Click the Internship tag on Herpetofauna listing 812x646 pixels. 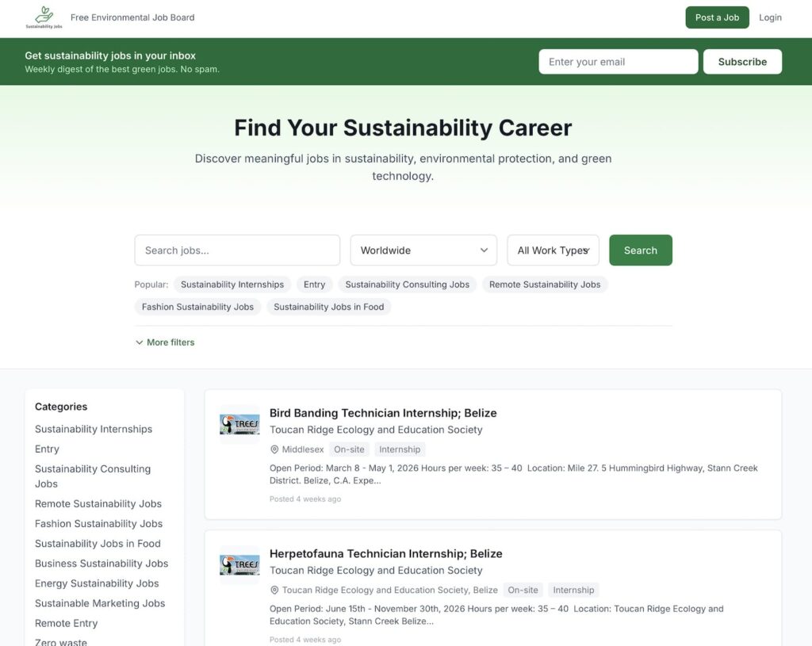click(x=573, y=590)
